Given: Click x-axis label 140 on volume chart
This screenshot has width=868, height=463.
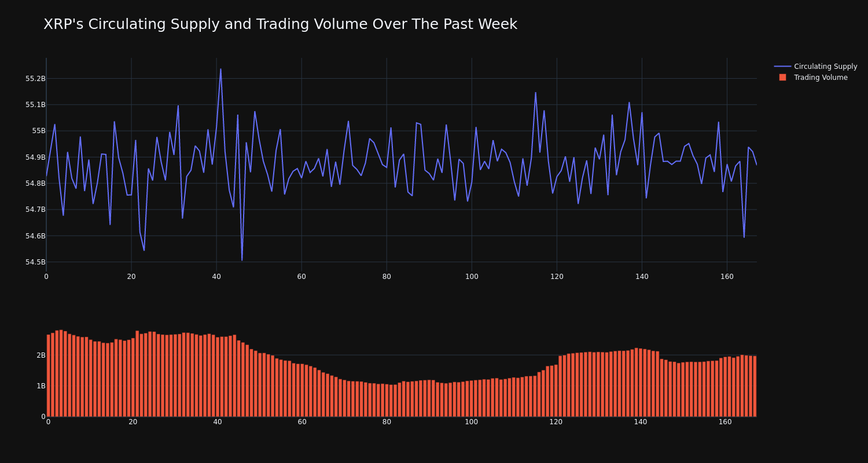Looking at the screenshot, I should click(641, 422).
